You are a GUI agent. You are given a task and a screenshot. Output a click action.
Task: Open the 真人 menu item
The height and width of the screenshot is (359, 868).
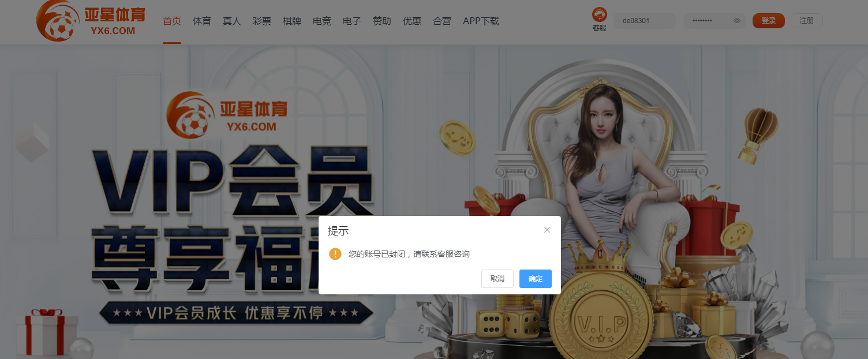pos(232,21)
